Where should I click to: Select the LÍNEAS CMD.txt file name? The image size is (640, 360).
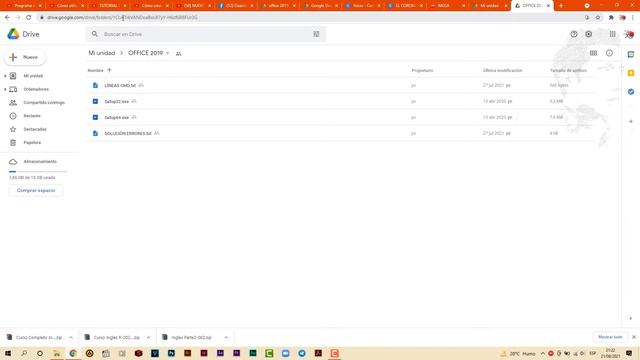[120, 86]
